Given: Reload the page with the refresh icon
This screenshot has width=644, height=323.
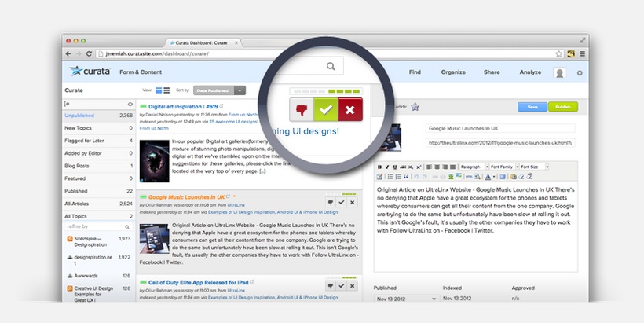Looking at the screenshot, I should pyautogui.click(x=89, y=53).
